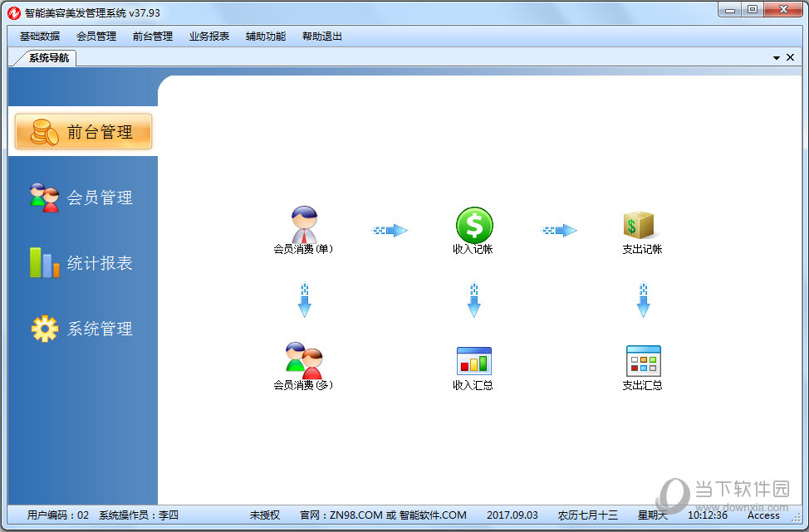Expand the tab list dropdown arrow
Screen dimensions: 809x532
[x=776, y=58]
